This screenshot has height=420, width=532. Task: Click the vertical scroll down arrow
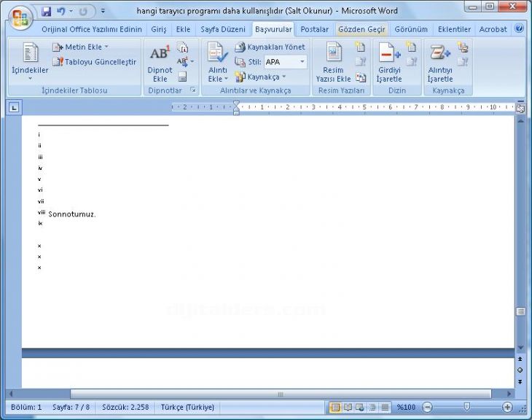tap(520, 348)
